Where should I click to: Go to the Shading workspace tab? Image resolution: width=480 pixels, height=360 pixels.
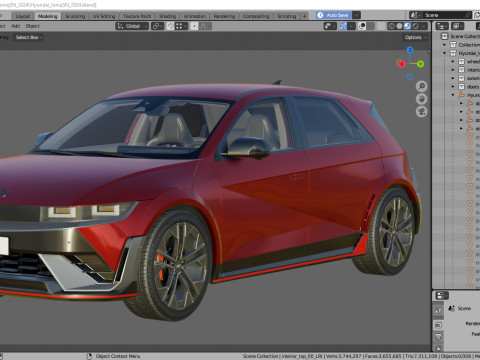167,16
